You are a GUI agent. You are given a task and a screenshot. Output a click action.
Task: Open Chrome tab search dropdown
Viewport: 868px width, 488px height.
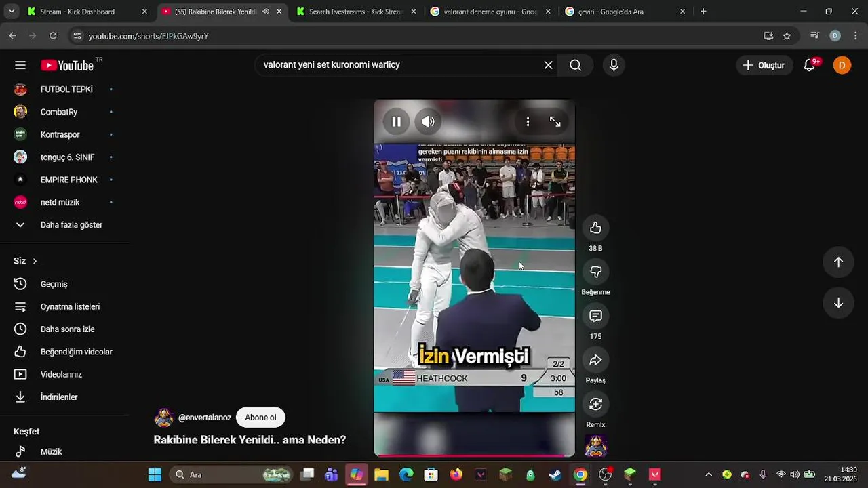[12, 12]
